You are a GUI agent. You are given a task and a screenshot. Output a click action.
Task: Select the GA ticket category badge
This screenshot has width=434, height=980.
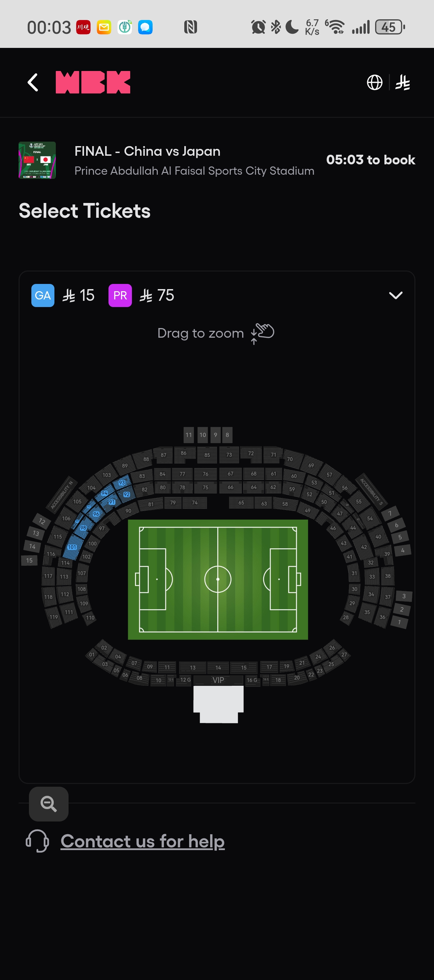point(43,296)
